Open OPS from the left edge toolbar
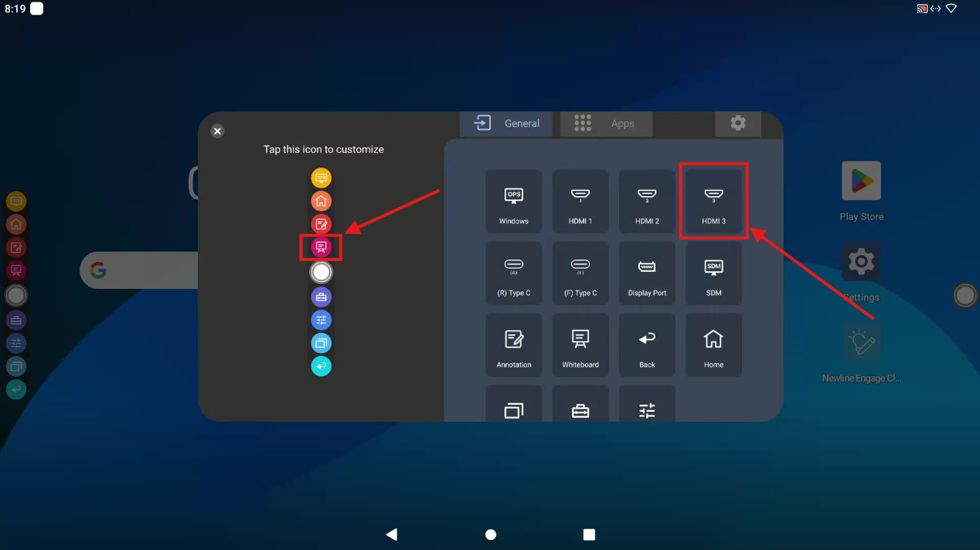 click(x=16, y=202)
